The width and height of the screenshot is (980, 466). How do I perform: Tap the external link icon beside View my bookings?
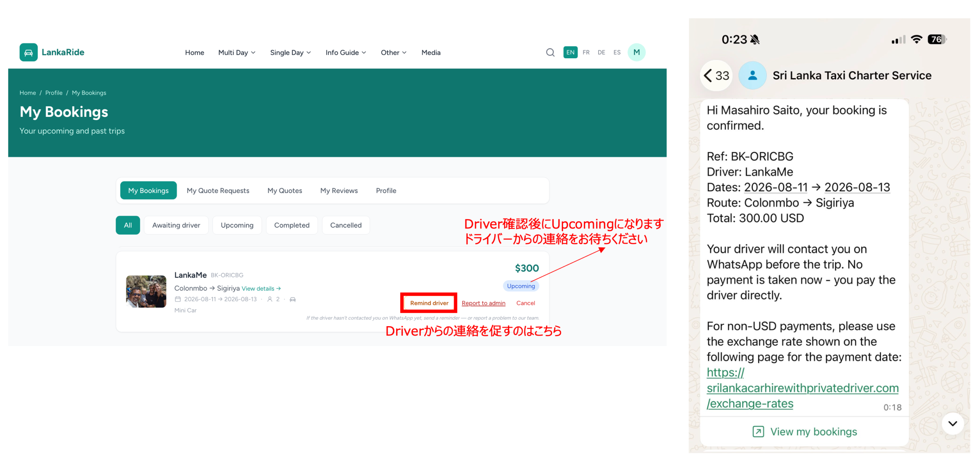click(x=758, y=432)
